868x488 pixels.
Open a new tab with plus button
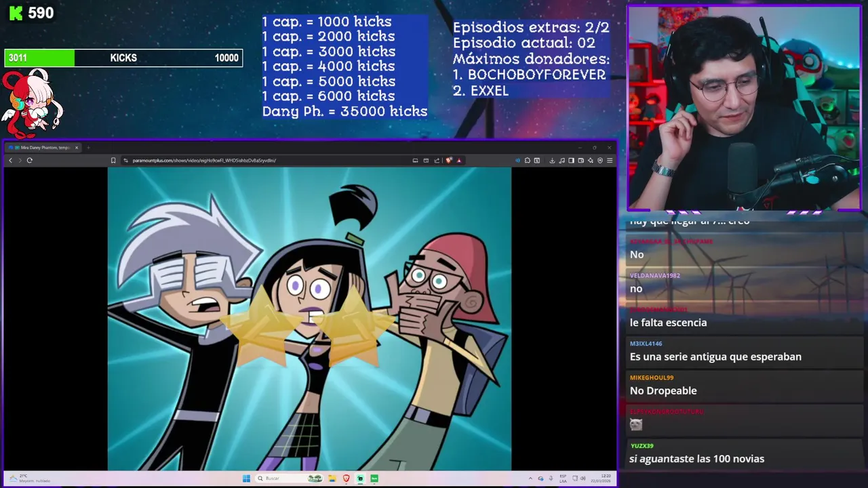click(87, 148)
